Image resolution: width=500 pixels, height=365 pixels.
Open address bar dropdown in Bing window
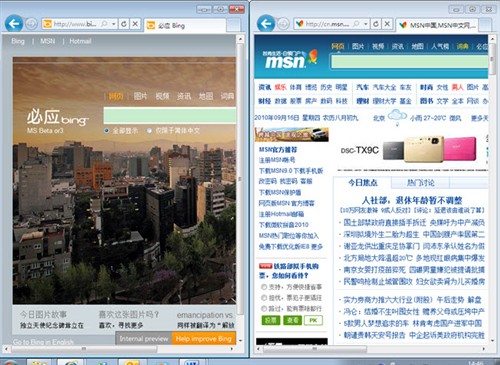[114, 24]
